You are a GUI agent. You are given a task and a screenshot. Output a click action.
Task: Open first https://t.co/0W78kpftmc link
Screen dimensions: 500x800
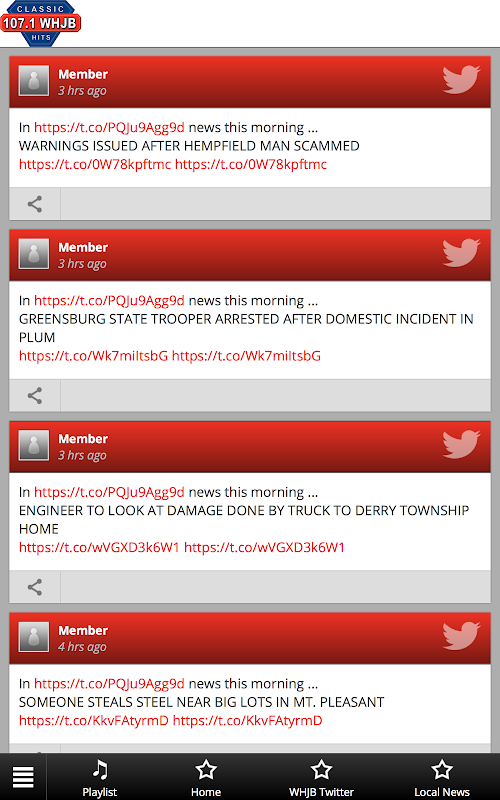(x=95, y=164)
